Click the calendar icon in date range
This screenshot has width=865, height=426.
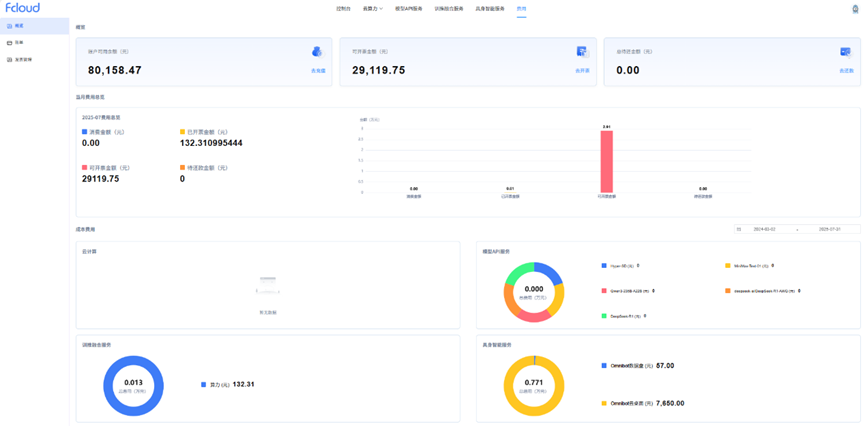click(x=739, y=229)
